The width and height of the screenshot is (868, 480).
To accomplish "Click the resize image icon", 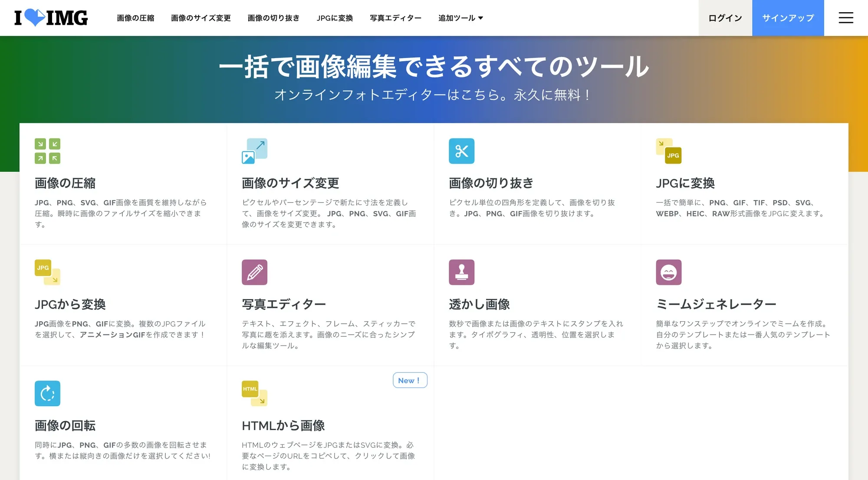I will click(x=254, y=151).
